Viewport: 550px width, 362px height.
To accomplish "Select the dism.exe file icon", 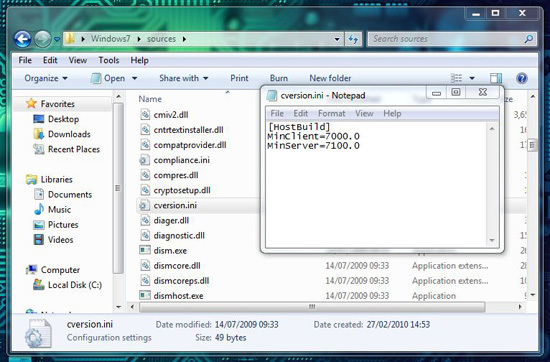I will pos(145,250).
